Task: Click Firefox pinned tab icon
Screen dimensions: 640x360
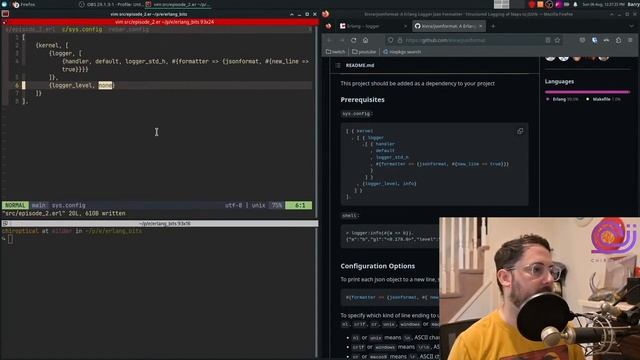Action: click(329, 26)
